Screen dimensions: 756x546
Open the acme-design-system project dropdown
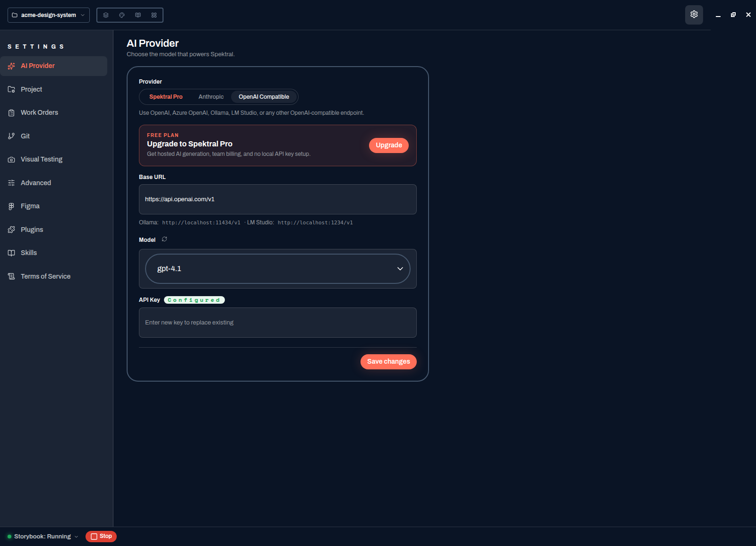coord(49,15)
